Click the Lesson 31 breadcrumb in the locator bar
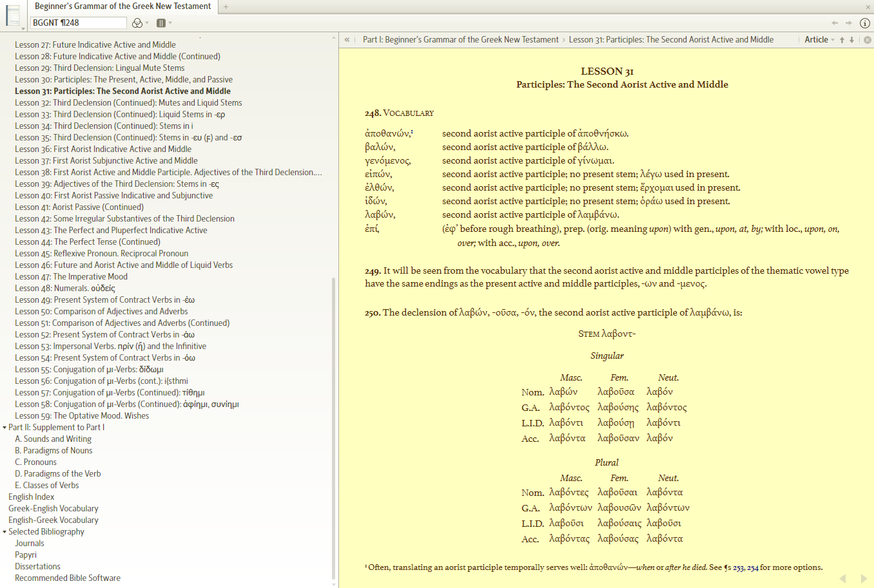This screenshot has height=588, width=874. tap(671, 40)
